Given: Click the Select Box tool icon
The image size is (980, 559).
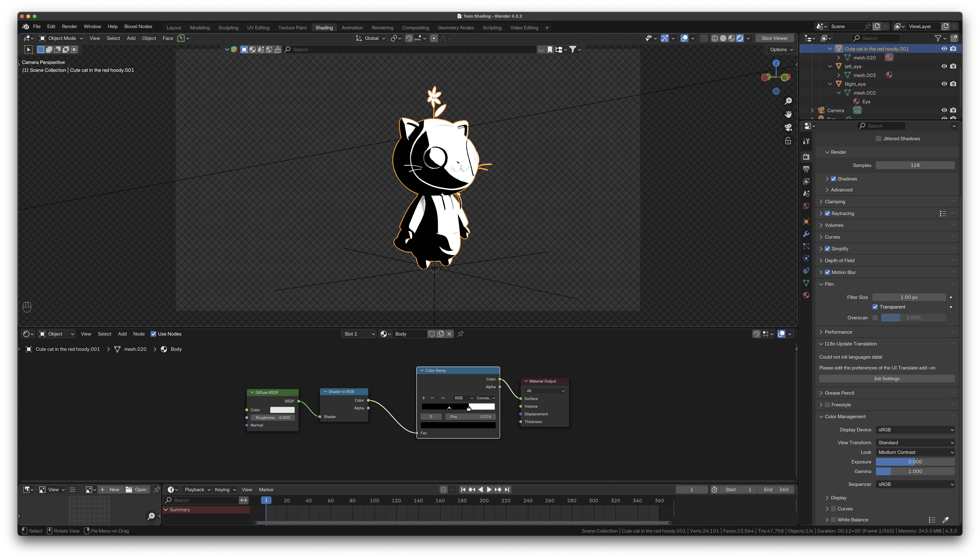Looking at the screenshot, I should 28,49.
